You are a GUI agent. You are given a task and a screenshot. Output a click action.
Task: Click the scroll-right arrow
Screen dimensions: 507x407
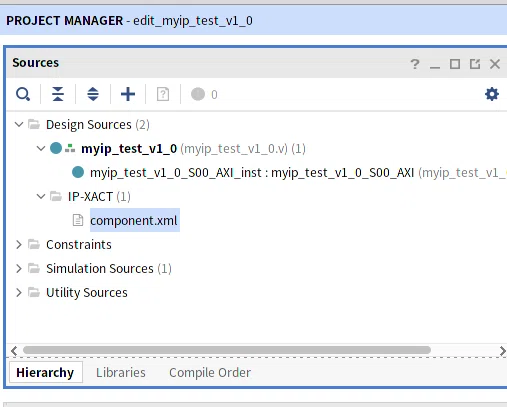tap(502, 351)
